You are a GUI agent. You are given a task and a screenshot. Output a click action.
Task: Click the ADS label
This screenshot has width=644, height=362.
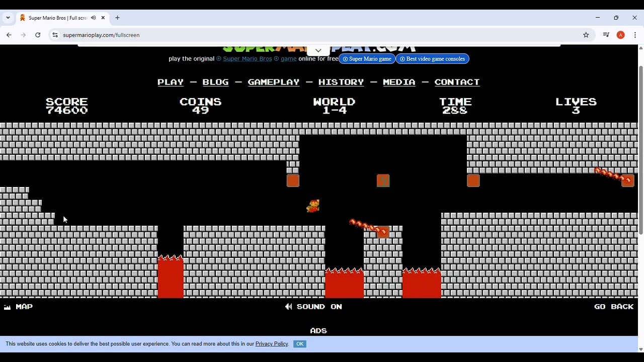coord(318,331)
